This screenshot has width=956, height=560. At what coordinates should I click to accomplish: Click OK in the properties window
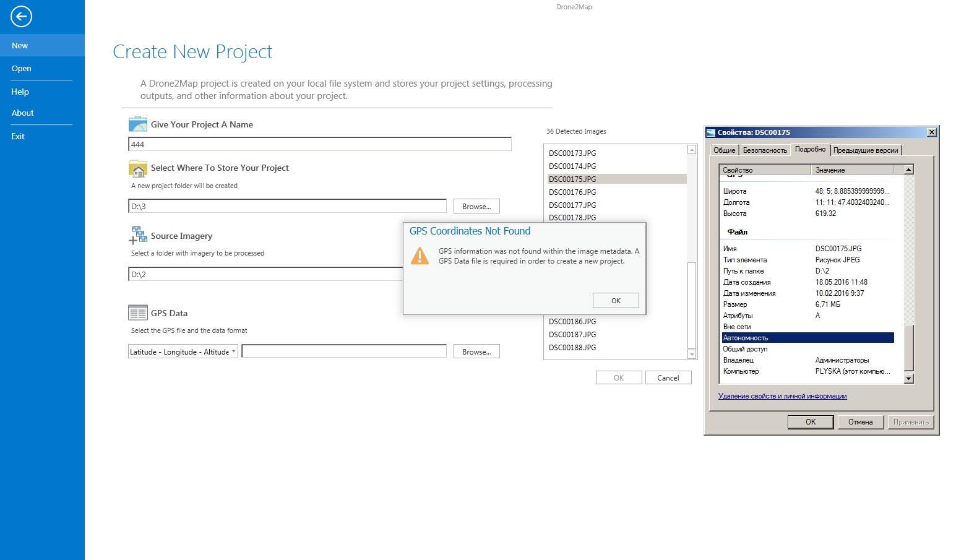[x=811, y=422]
